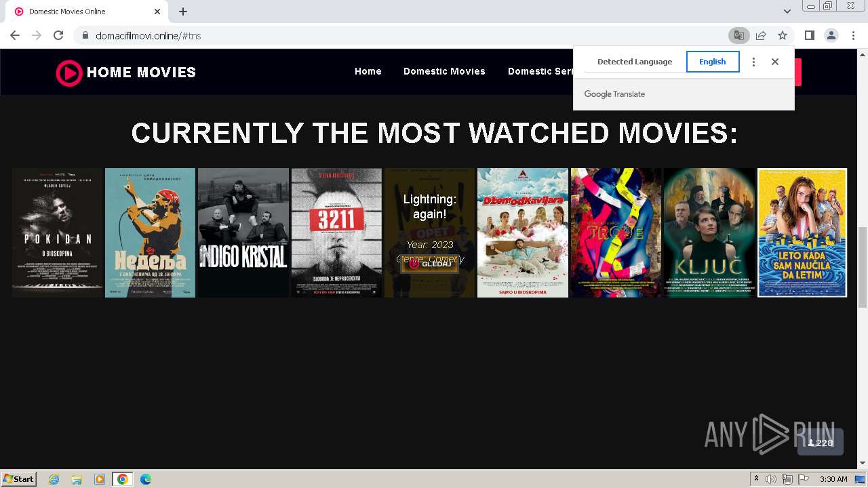Open the Troje movie poster
This screenshot has width=868, height=488.
pyautogui.click(x=616, y=232)
